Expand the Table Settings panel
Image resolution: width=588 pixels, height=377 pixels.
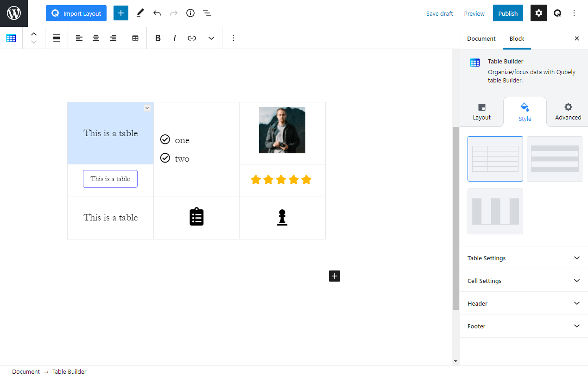[524, 258]
